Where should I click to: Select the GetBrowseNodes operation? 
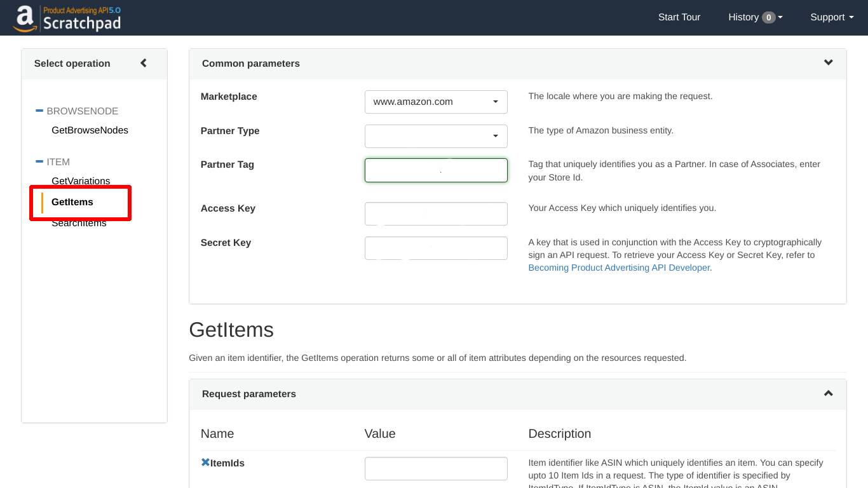pyautogui.click(x=90, y=130)
